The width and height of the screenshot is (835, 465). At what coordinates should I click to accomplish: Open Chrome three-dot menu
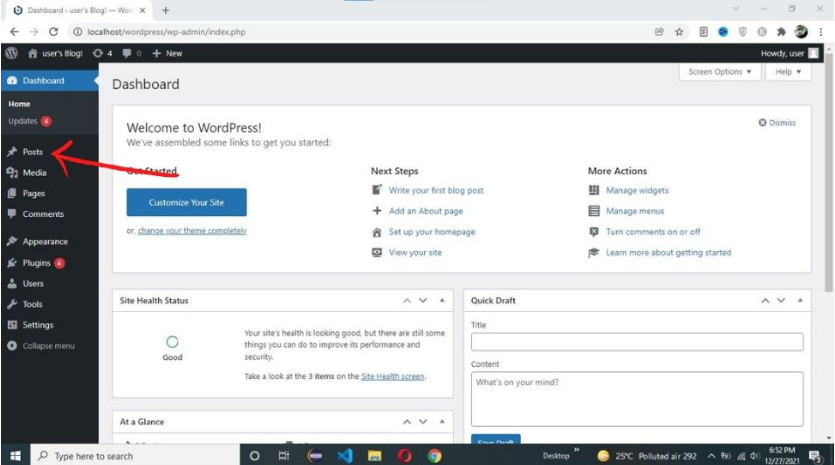point(821,32)
